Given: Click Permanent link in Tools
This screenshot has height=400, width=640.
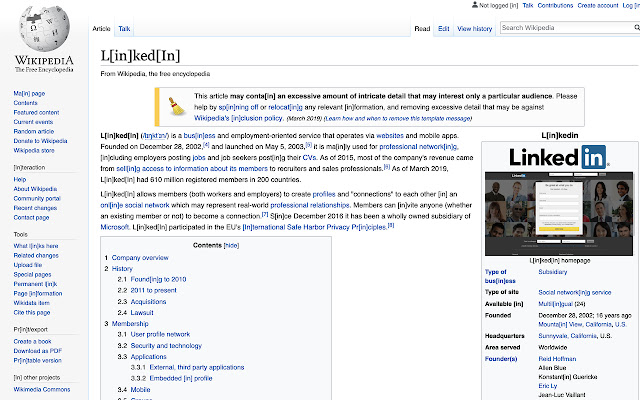Looking at the screenshot, I should [35, 284].
